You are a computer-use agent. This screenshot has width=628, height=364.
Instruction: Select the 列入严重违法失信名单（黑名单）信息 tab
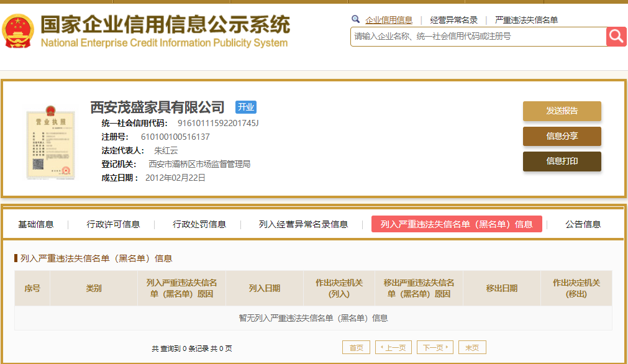[x=457, y=224]
